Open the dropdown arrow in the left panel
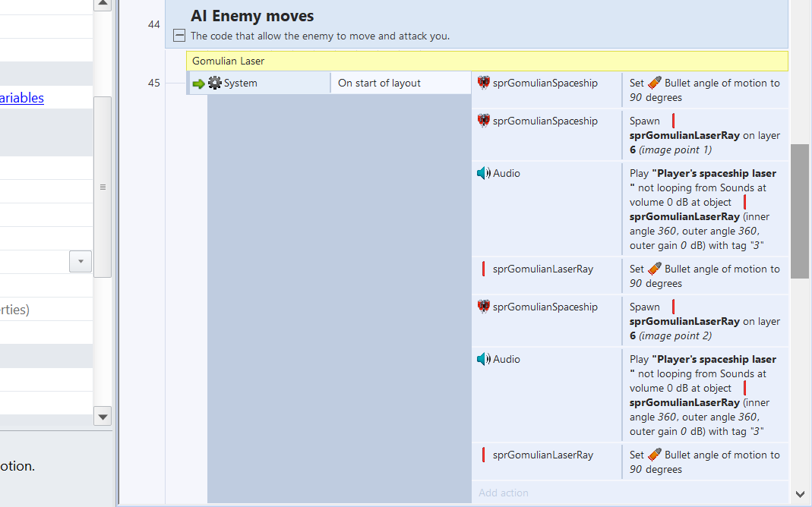 tap(81, 262)
